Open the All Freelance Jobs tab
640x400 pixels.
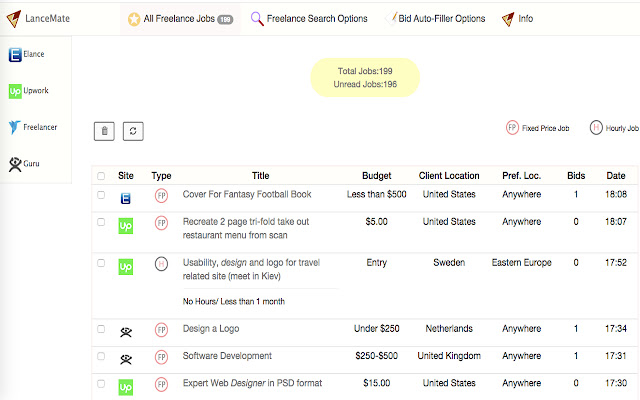point(180,18)
